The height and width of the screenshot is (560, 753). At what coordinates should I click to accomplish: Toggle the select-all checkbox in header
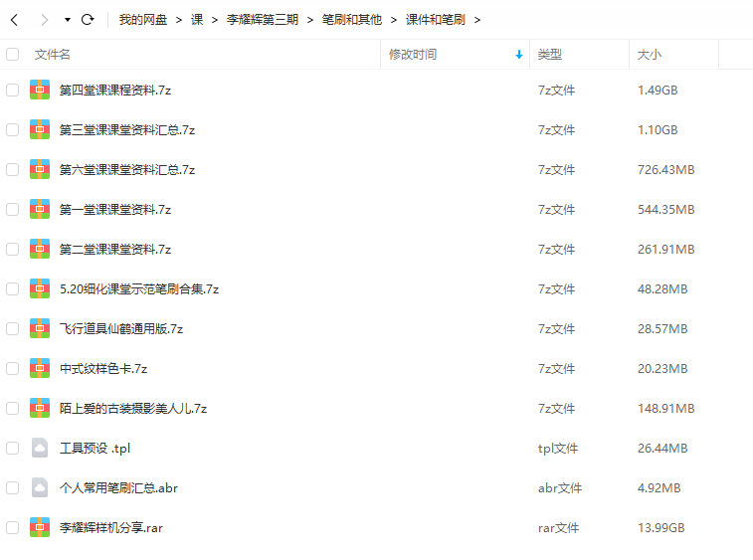tap(13, 55)
